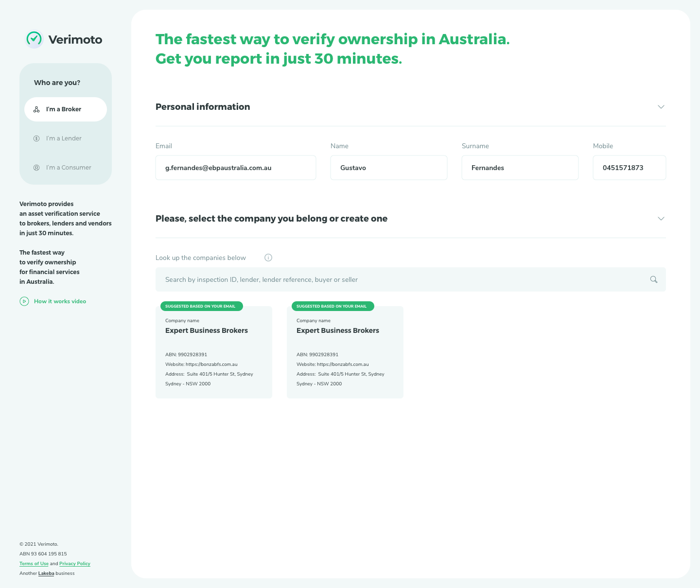Click the dollar icon beside Lender
This screenshot has width=700, height=588.
tap(36, 138)
